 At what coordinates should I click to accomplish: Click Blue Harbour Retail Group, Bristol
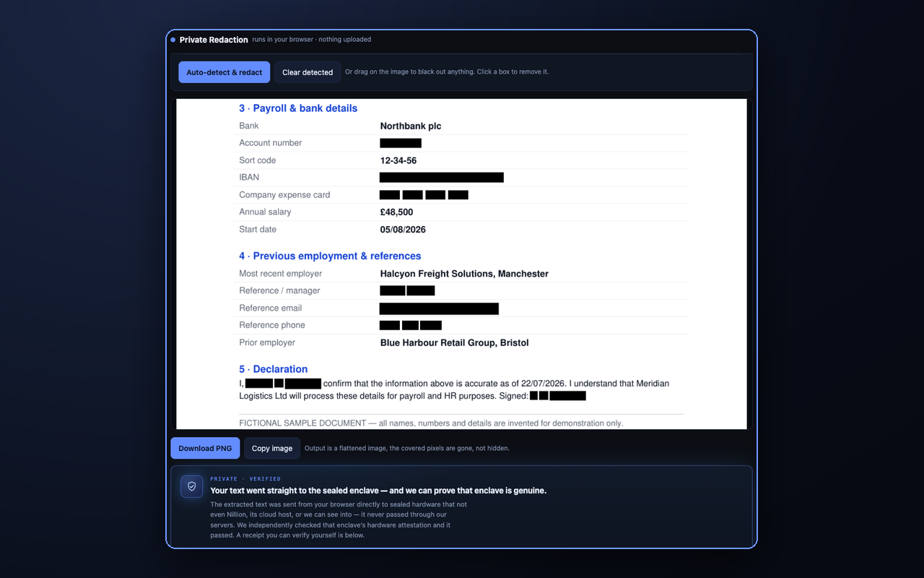455,343
